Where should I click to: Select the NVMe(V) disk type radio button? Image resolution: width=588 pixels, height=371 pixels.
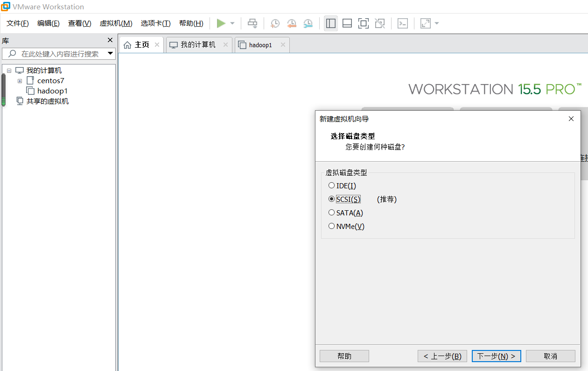(x=331, y=226)
